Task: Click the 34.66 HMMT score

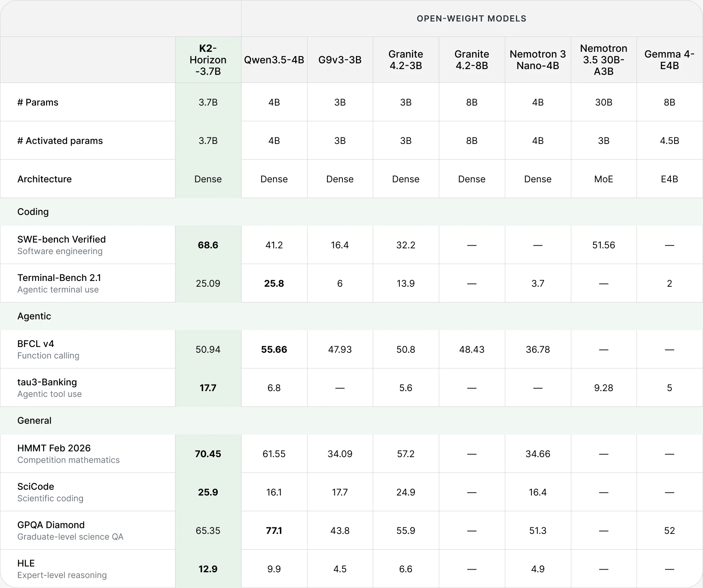Action: (x=538, y=454)
